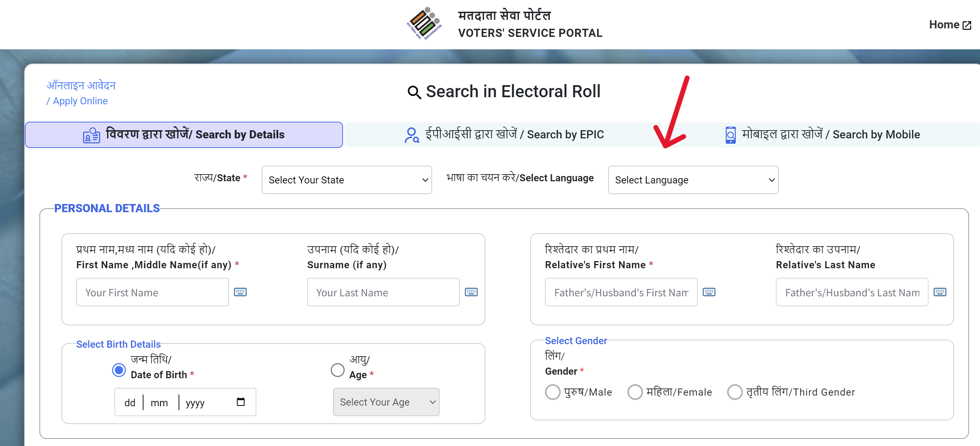Click the person icon on Search by EPIC tab
This screenshot has width=980, height=446.
pos(411,134)
